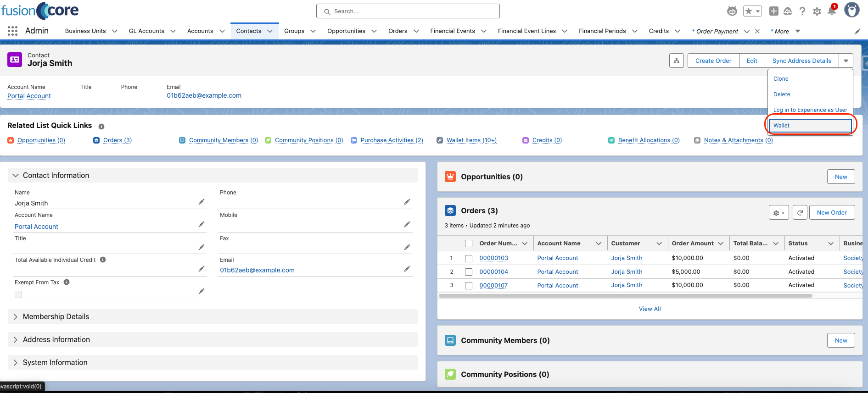
Task: Edit the Title field pencil icon
Action: coord(202,247)
